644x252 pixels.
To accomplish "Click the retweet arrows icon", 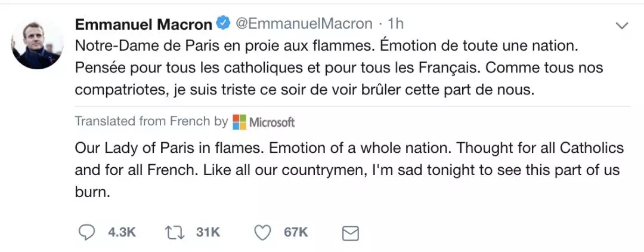I will click(x=174, y=232).
